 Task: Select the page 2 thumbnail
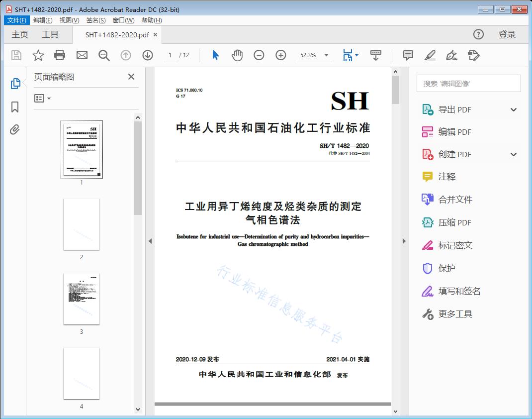(x=82, y=224)
